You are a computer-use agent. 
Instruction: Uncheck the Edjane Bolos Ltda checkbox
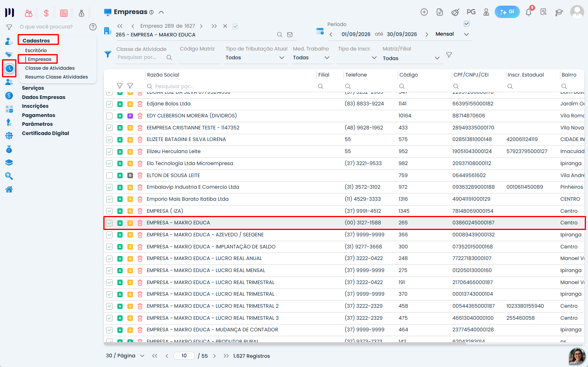tap(109, 104)
